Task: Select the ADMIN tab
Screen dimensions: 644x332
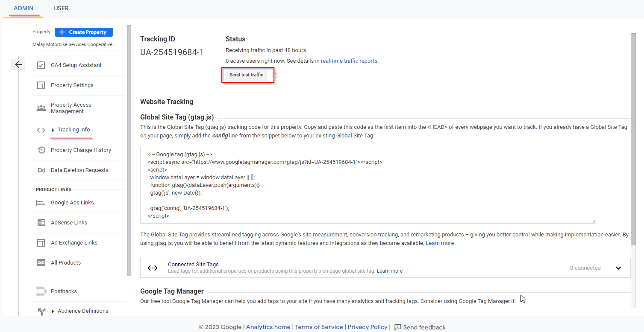Action: click(x=24, y=8)
